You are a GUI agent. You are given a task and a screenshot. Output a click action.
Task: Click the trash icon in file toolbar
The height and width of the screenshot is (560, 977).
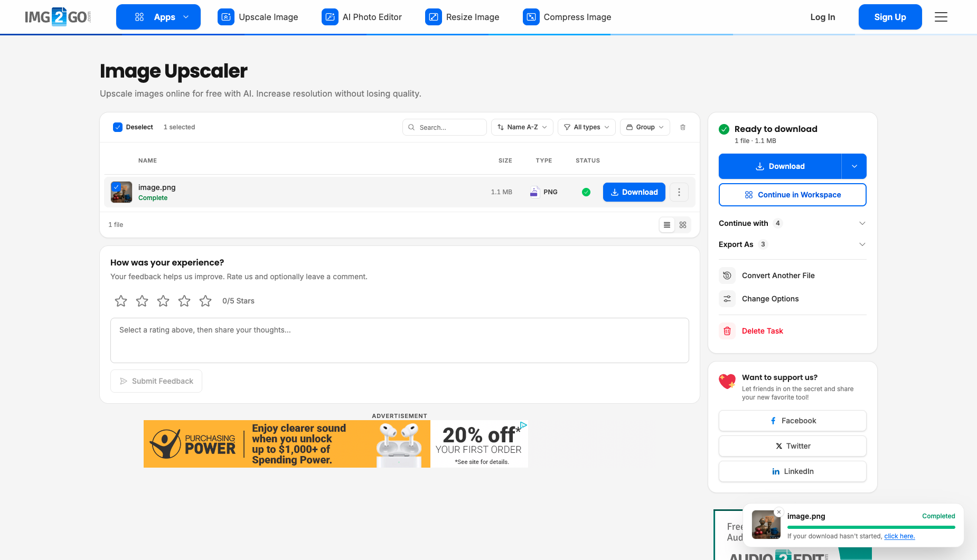[683, 127]
